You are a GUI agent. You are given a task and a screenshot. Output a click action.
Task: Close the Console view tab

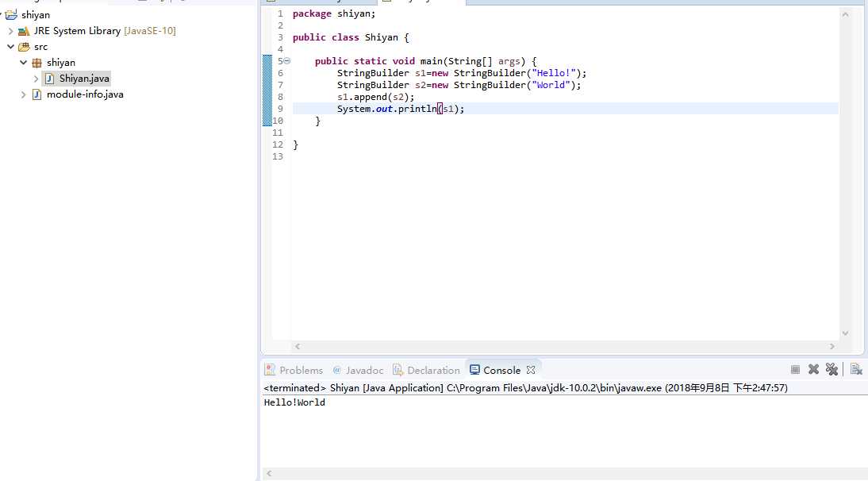(530, 370)
